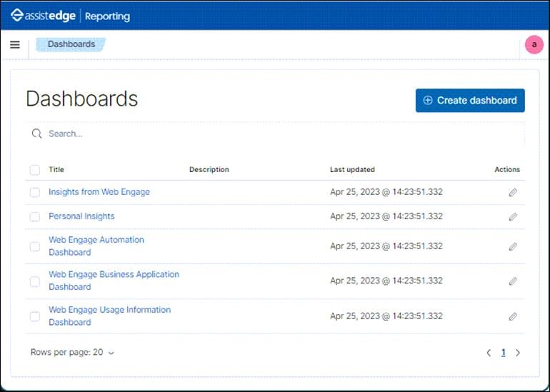Viewport: 550px width, 392px height.
Task: Expand the Rows per page dropdown
Action: [72, 353]
